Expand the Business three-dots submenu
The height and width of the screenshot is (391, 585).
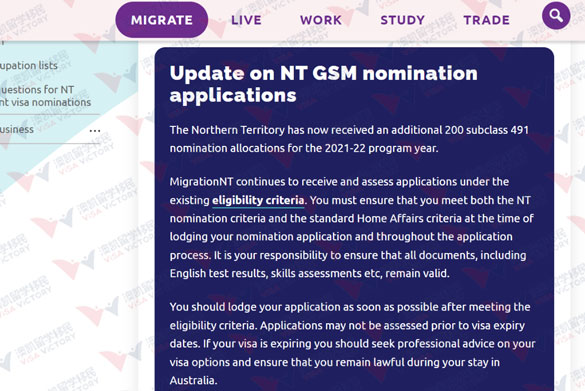[x=95, y=131]
